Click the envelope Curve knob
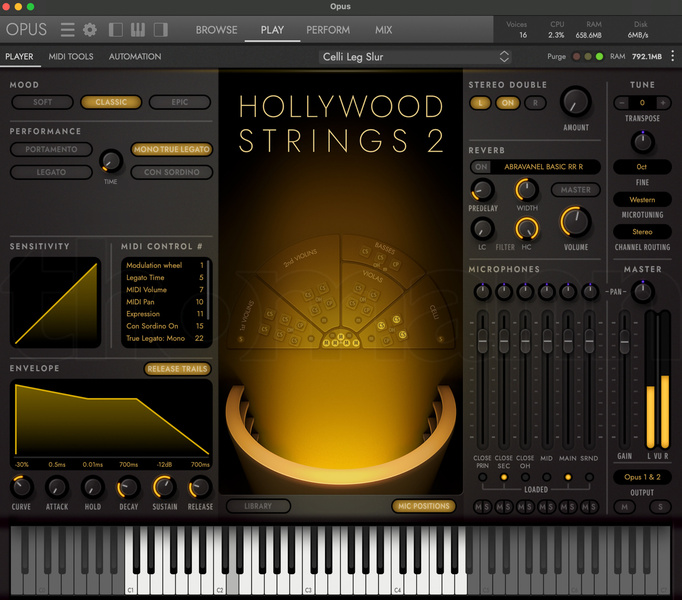Image resolution: width=682 pixels, height=600 pixels. pyautogui.click(x=21, y=487)
